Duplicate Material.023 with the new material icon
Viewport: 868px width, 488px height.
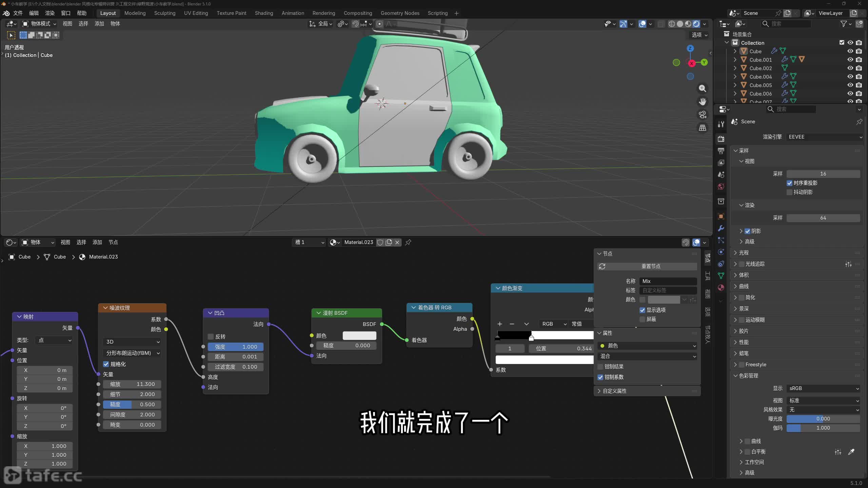coord(389,242)
